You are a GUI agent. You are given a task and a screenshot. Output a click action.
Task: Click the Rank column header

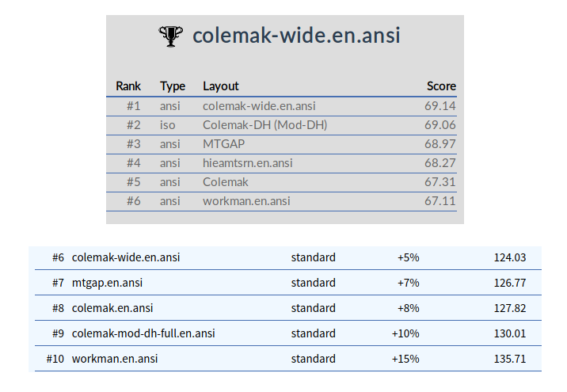point(128,86)
